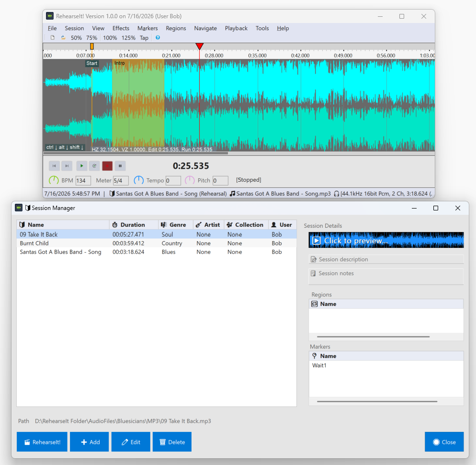Click Skip to next transport button
Viewport: 476px width, 465px height.
67,166
